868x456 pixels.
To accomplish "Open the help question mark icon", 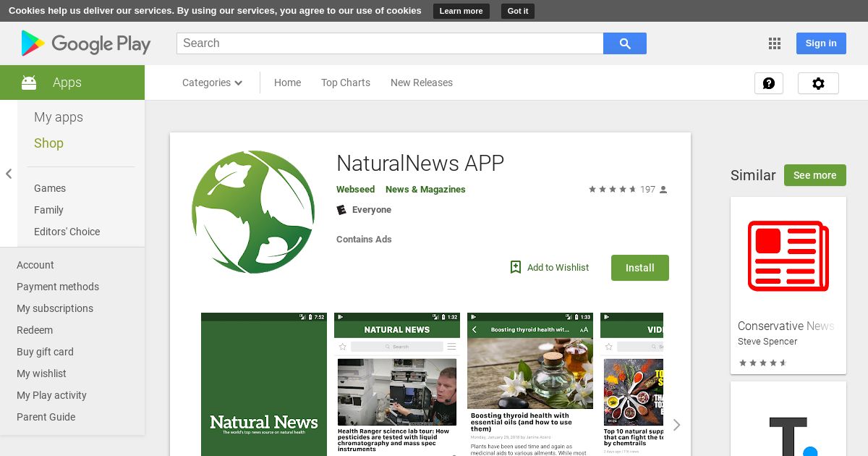I will [x=769, y=83].
